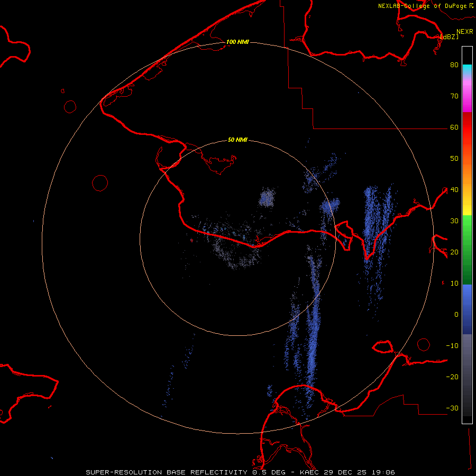Click the 50 value on the dBZ scale

(x=454, y=159)
